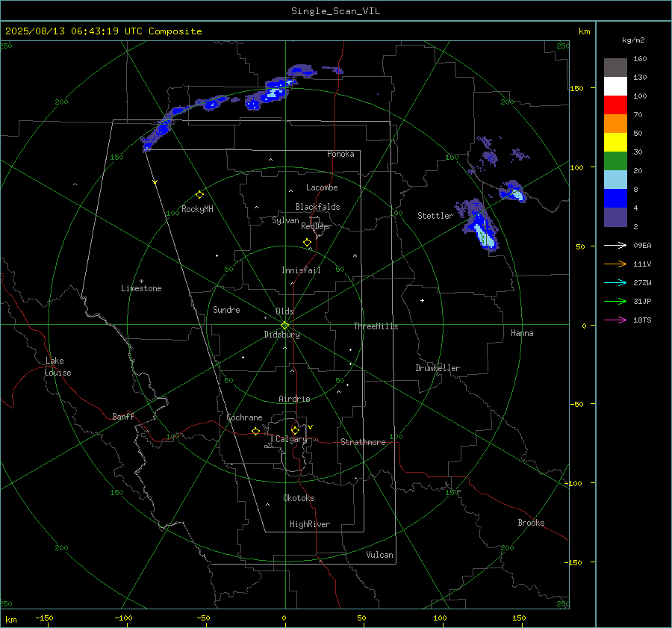Click the HighRiver town label
Image resolution: width=672 pixels, height=628 pixels.
310,525
